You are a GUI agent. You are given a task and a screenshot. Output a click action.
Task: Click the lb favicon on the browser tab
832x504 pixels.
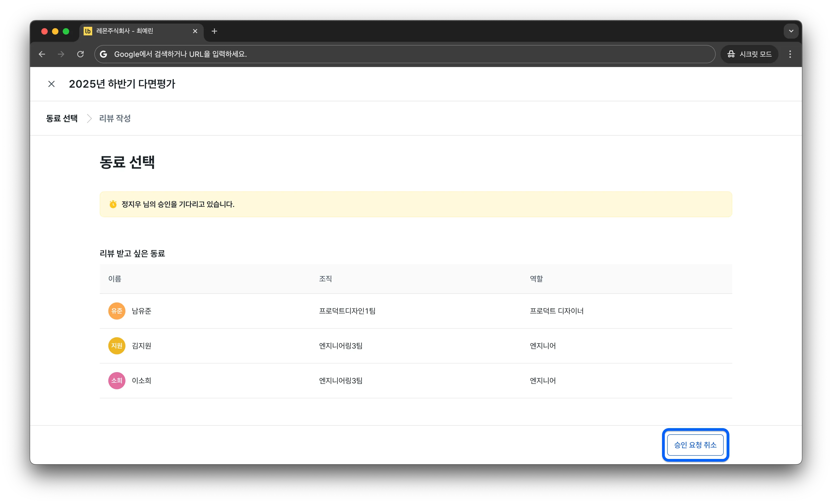[88, 31]
